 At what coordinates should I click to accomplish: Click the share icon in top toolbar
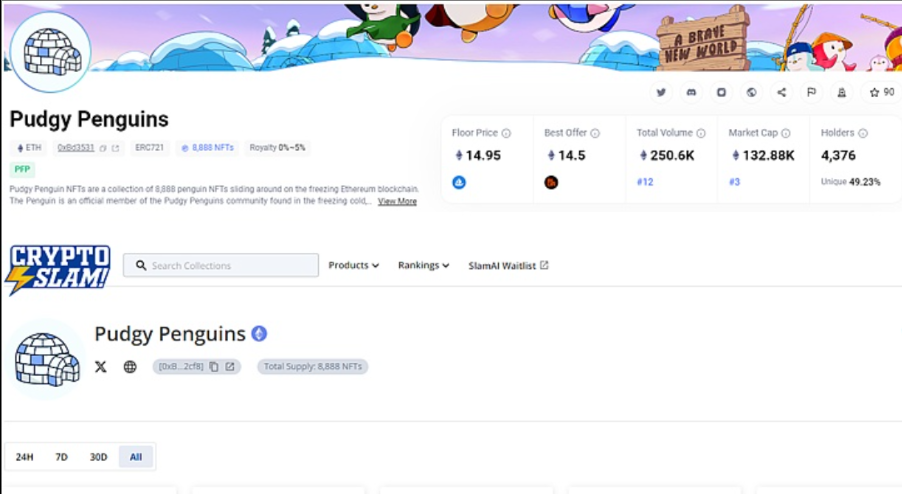pos(781,92)
